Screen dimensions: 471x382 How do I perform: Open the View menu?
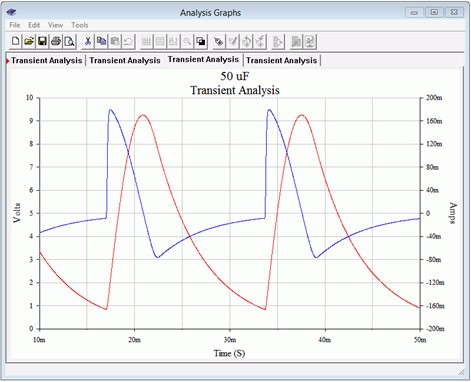pyautogui.click(x=55, y=25)
